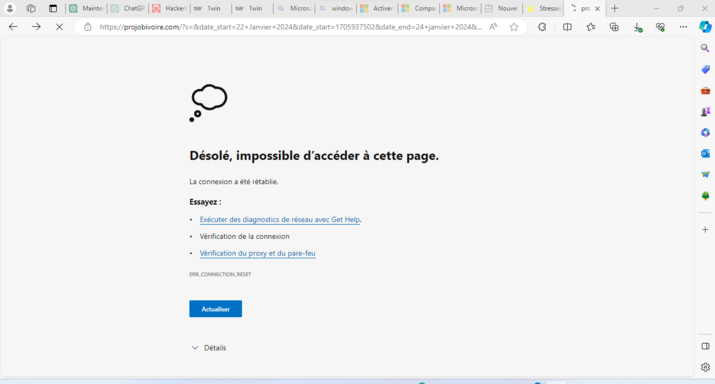Open the browser profile icon
This screenshot has height=384, width=715.
[x=10, y=8]
